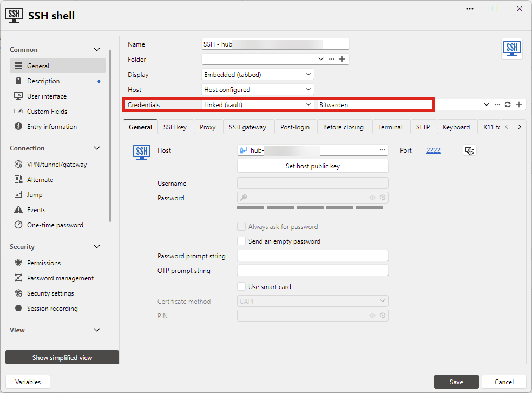Click into the Password prompt string field
This screenshot has width=532, height=393.
coord(312,256)
